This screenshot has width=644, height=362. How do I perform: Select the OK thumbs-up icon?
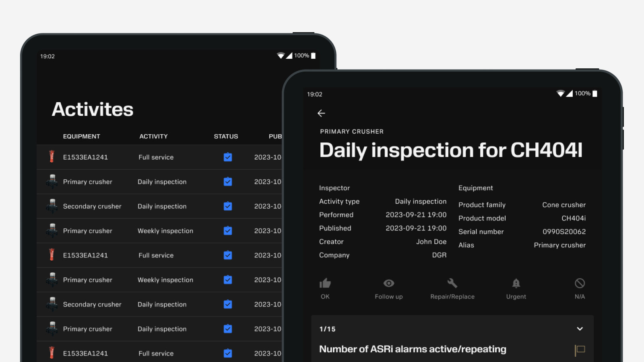point(325,284)
